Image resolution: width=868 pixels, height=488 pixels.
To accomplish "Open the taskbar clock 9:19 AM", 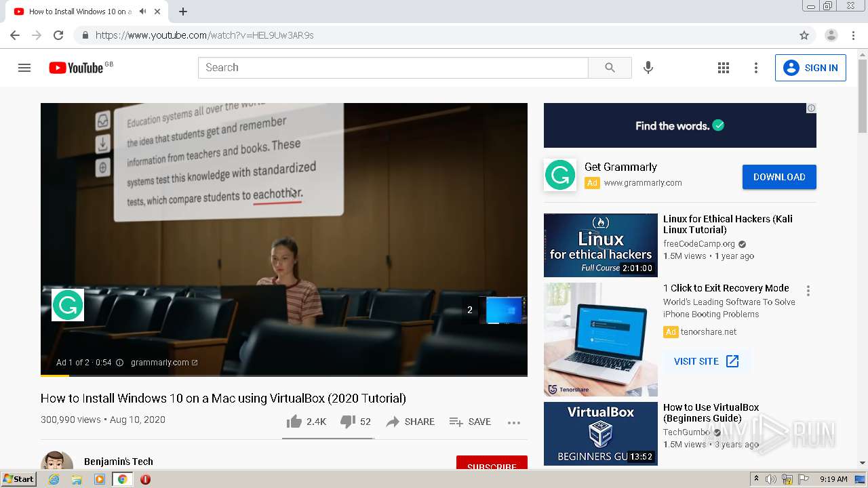I will [833, 479].
